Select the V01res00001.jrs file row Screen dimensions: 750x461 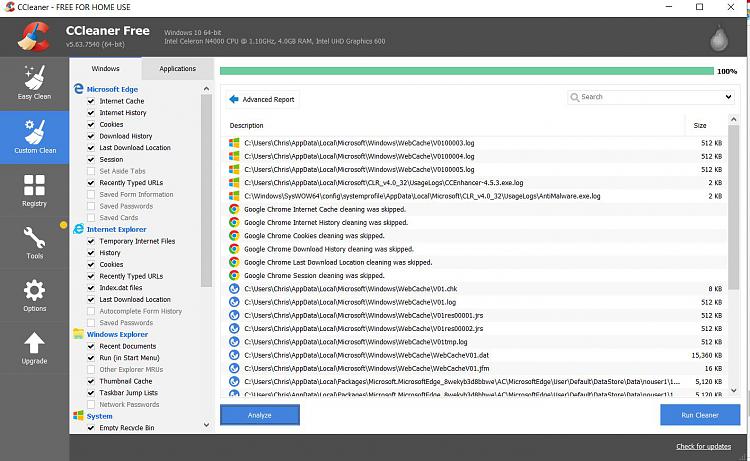coord(474,315)
